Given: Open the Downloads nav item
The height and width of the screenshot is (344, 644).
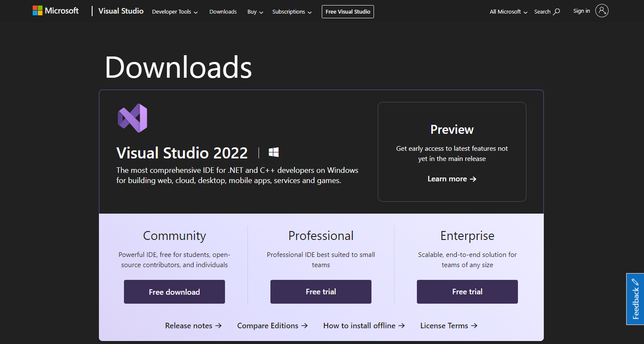Looking at the screenshot, I should [223, 12].
